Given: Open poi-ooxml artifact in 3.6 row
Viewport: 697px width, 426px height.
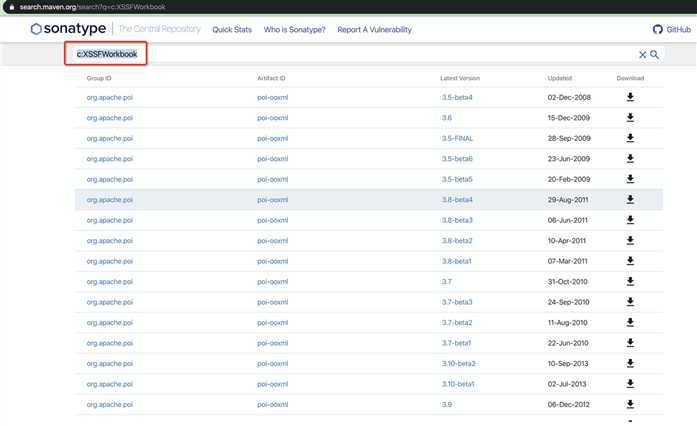Looking at the screenshot, I should tap(272, 118).
